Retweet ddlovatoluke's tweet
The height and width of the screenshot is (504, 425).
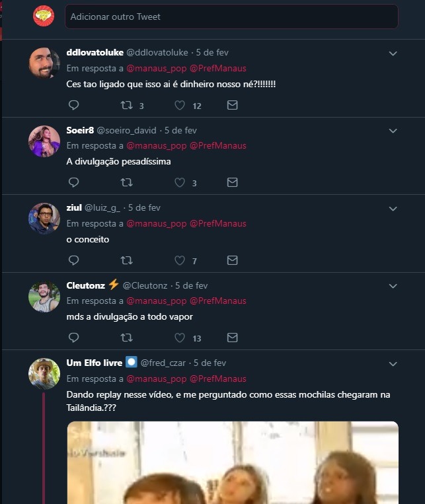pyautogui.click(x=126, y=105)
